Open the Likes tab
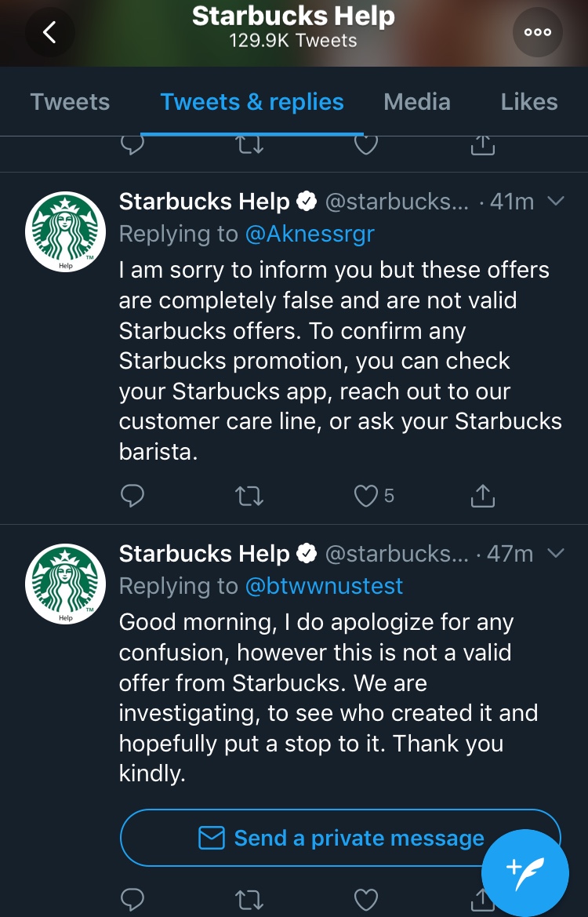 pos(529,102)
